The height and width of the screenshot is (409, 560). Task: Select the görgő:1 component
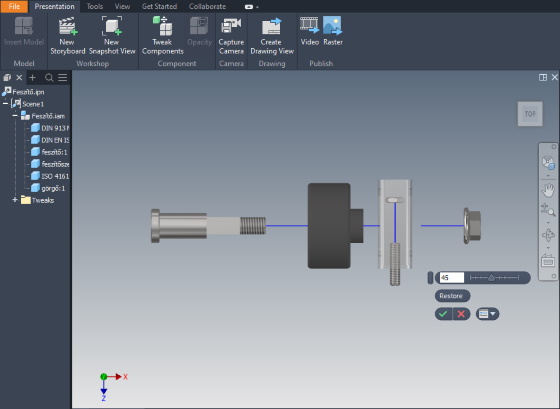[x=48, y=188]
